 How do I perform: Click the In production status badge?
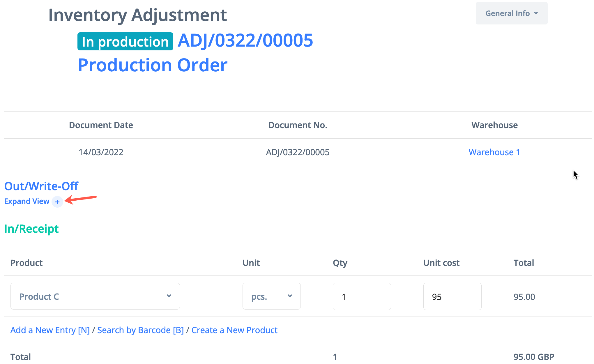(125, 42)
